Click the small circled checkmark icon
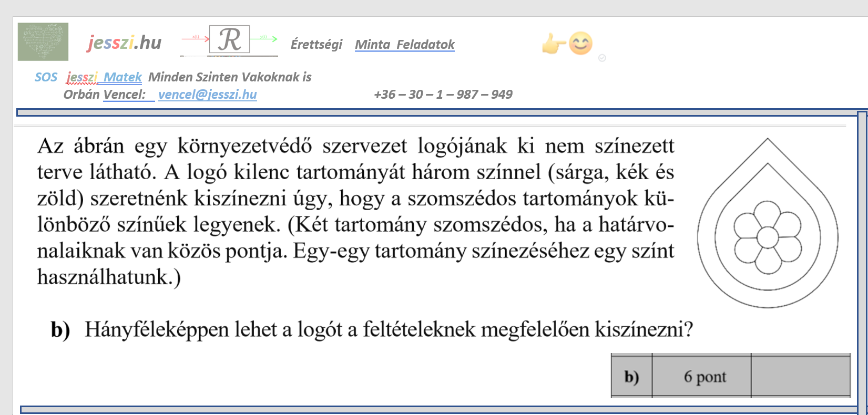This screenshot has height=415, width=868. [602, 58]
